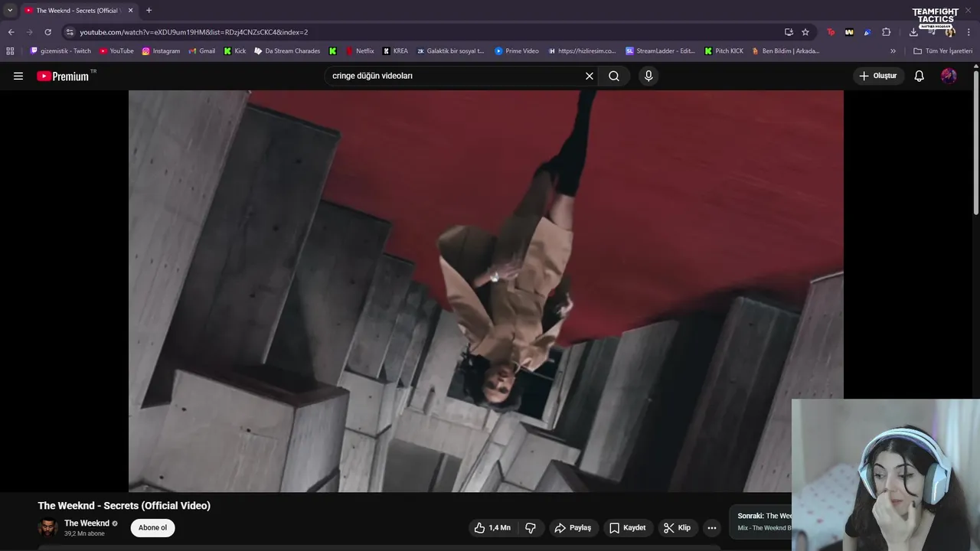980x551 pixels.
Task: Open The Weeknd channel avatar
Action: click(47, 528)
